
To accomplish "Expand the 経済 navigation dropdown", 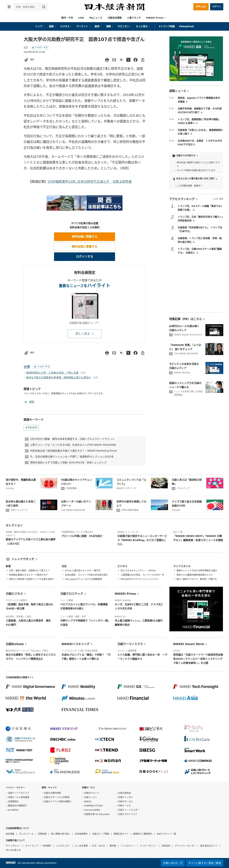I will [x=98, y=26].
